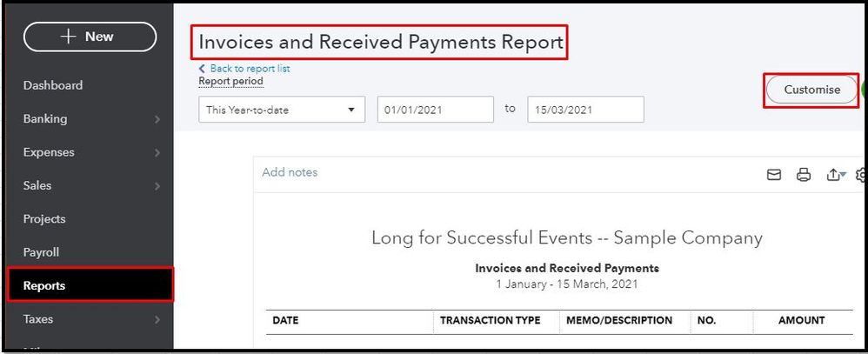This screenshot has width=868, height=354.
Task: Open the Expenses menu item
Action: coord(49,152)
